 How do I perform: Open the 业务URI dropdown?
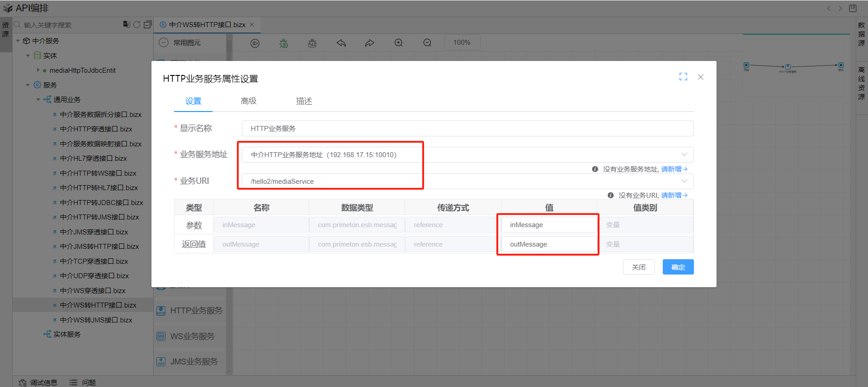(684, 181)
